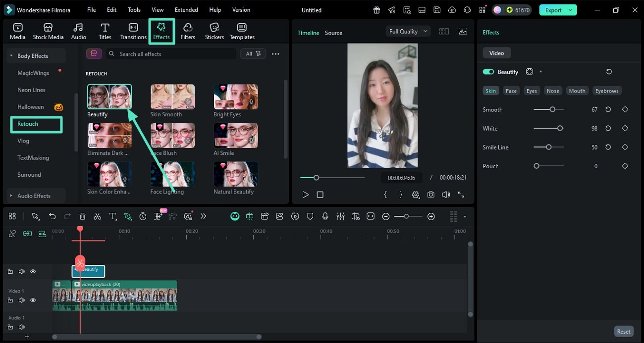
Task: Click the Speed timer icon in toolbar
Action: (143, 216)
